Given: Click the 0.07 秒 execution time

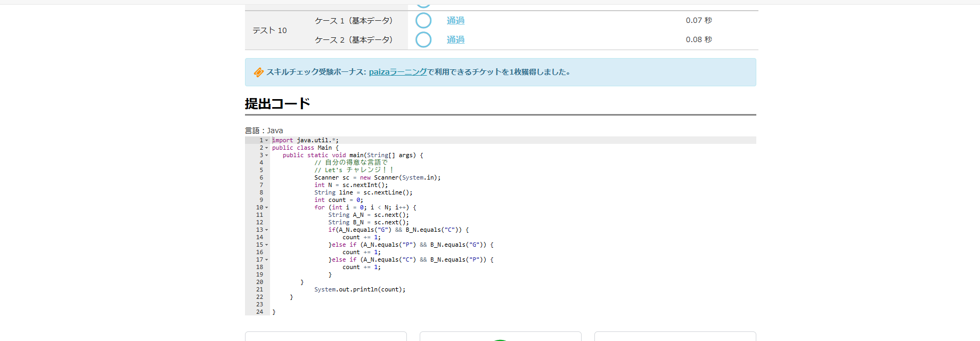Looking at the screenshot, I should 698,21.
